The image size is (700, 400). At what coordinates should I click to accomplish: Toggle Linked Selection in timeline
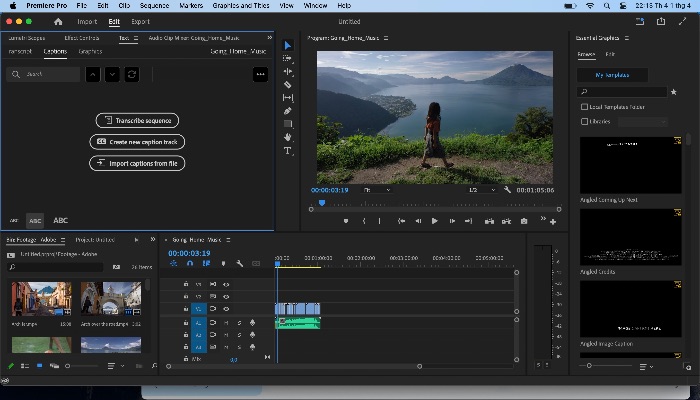click(206, 263)
